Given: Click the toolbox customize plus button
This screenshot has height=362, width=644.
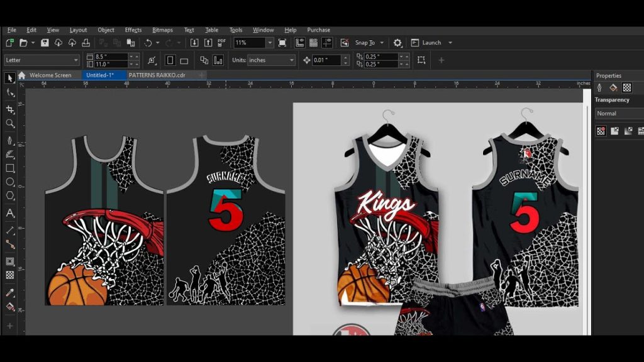Looking at the screenshot, I should pyautogui.click(x=10, y=326).
